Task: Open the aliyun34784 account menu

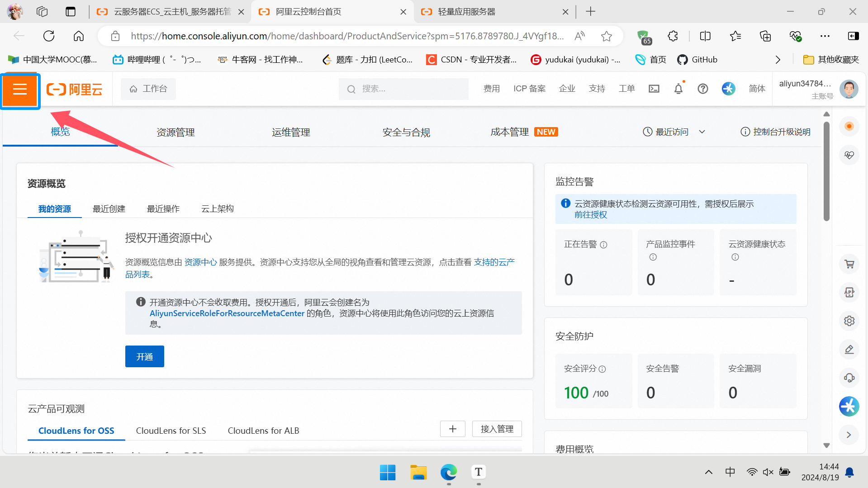Action: pyautogui.click(x=805, y=89)
